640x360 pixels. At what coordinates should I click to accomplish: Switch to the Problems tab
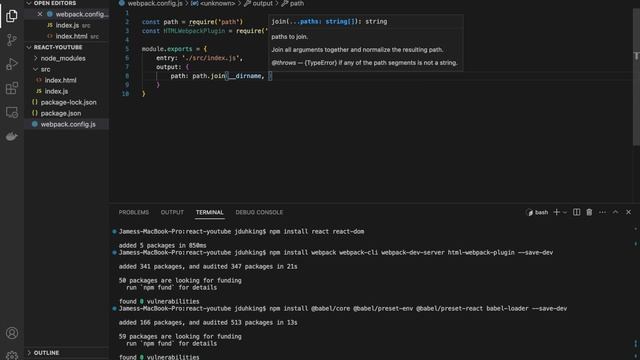click(133, 212)
